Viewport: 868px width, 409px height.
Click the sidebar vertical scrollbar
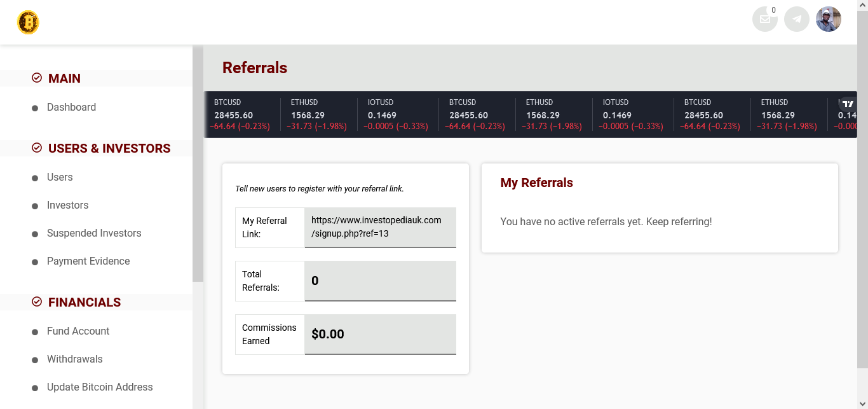point(198,163)
